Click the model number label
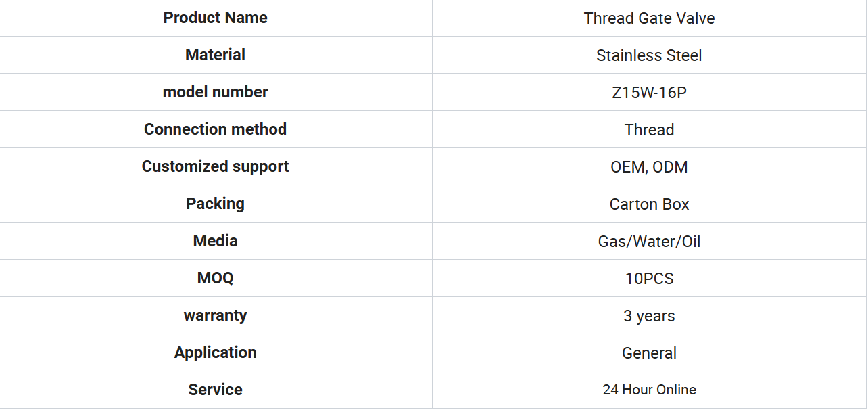Viewport: 868px width, 410px height. pos(216,92)
